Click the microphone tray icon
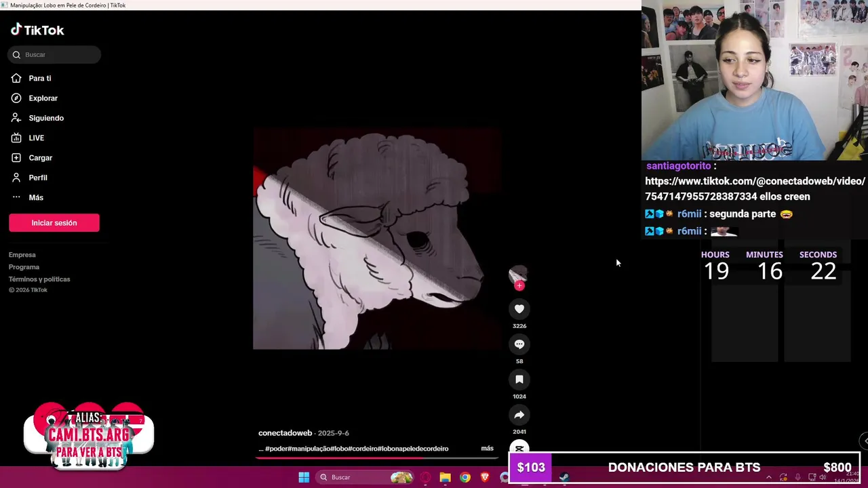 pyautogui.click(x=797, y=477)
